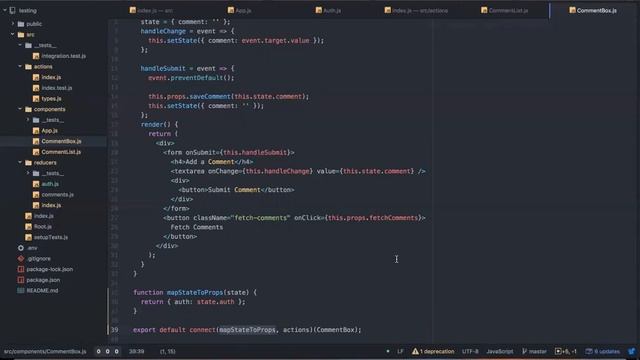Open index.js inside the reducers folder
Image resolution: width=640 pixels, height=360 pixels.
(x=51, y=205)
